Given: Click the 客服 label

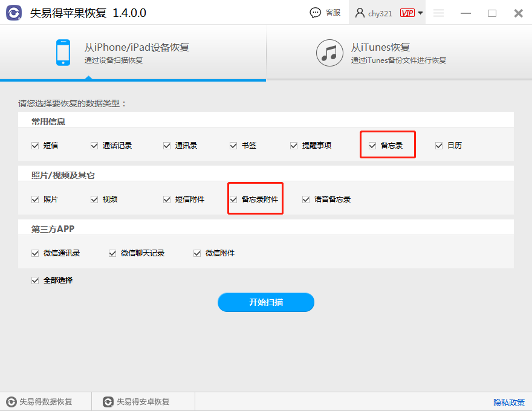Looking at the screenshot, I should (333, 13).
